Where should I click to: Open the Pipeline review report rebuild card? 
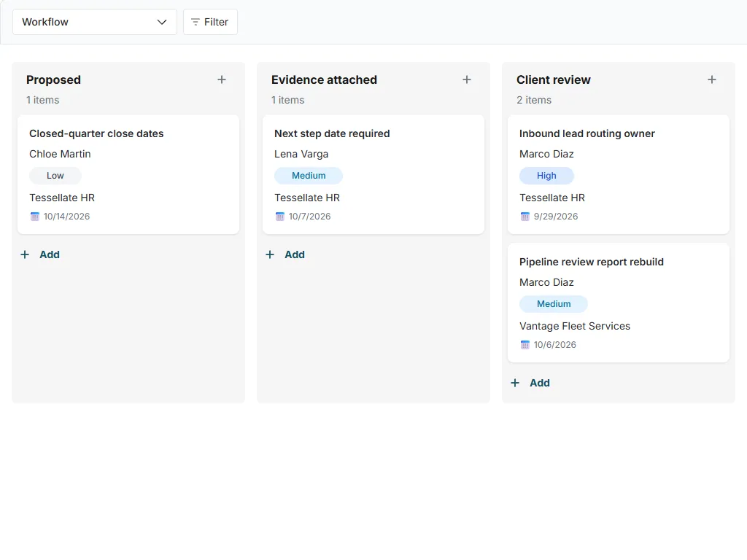coord(619,303)
